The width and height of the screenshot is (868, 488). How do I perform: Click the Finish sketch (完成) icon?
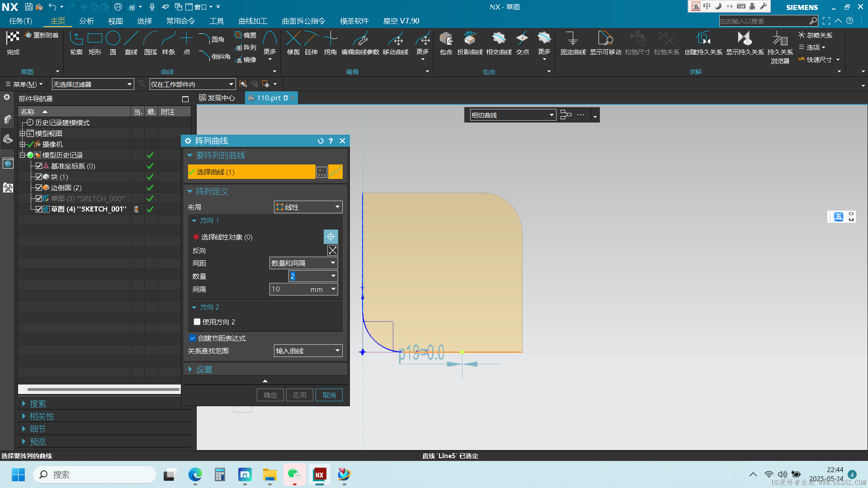13,43
